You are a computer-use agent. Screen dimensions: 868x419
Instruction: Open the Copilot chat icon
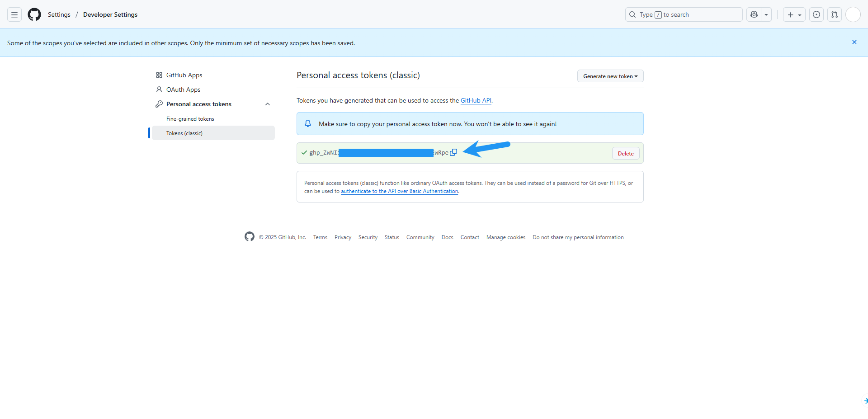coord(754,14)
